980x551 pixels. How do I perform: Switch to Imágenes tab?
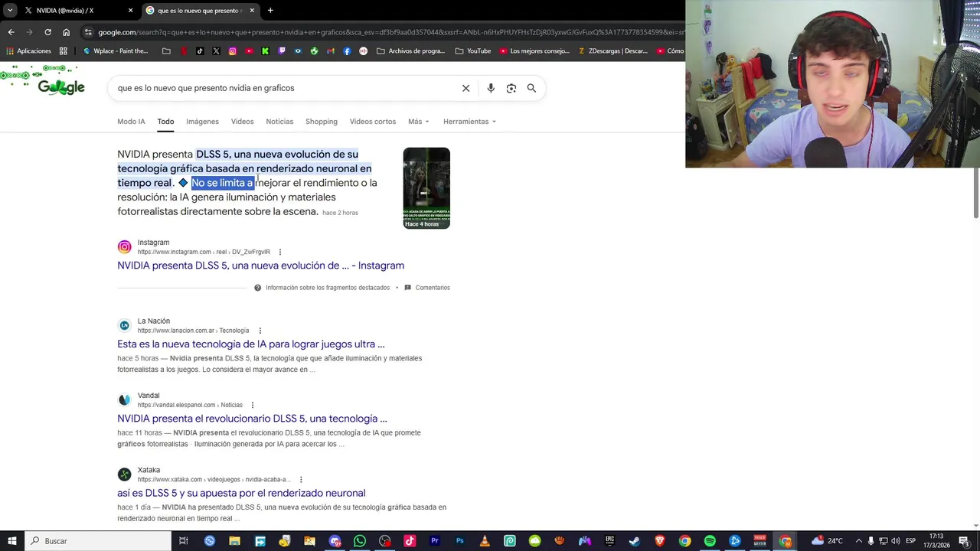pos(202,122)
